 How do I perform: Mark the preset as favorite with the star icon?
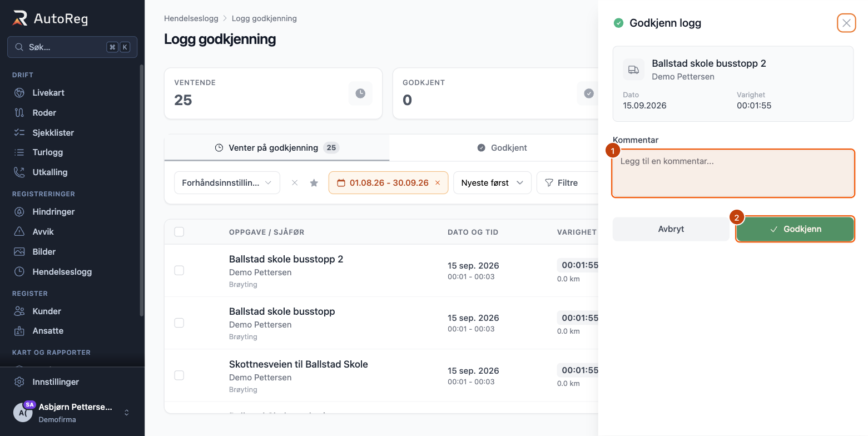314,182
